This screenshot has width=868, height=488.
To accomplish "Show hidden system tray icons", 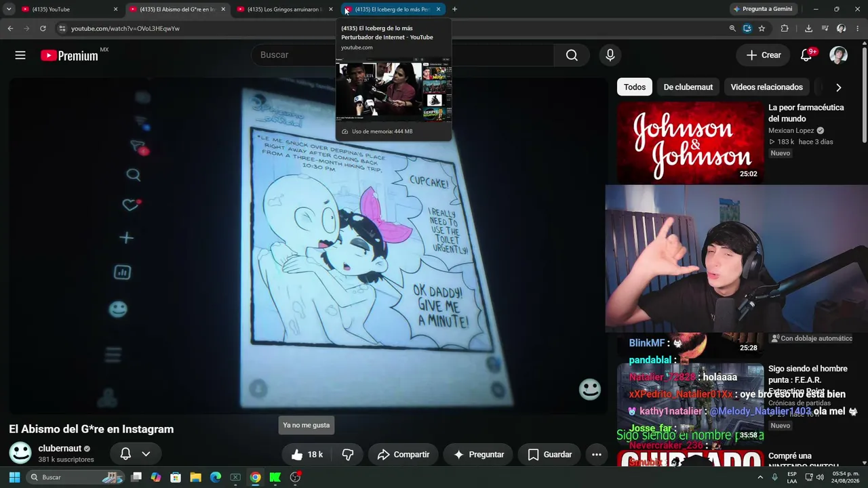I will click(760, 477).
